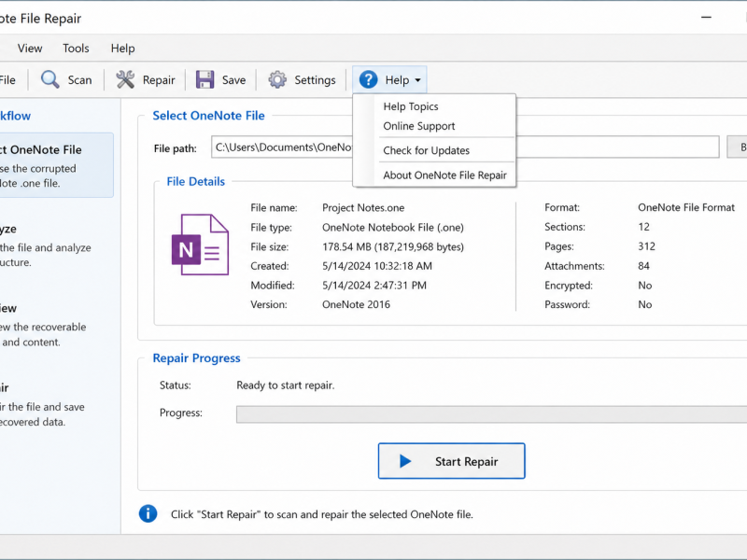Choose Online Support entry

(x=419, y=126)
